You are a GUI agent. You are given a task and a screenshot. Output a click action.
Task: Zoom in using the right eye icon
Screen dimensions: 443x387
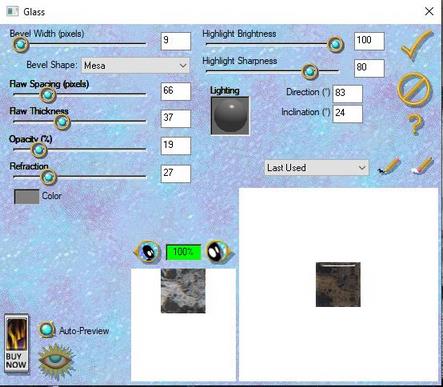219,252
